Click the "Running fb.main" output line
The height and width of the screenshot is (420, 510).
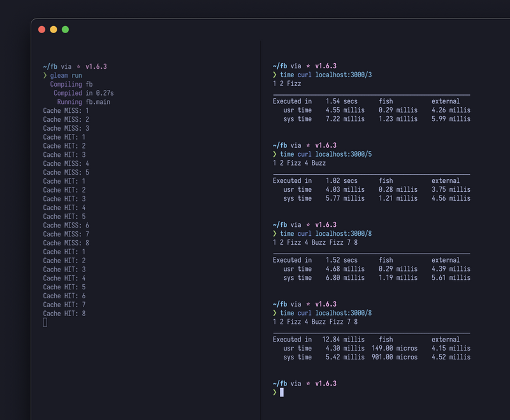click(x=84, y=102)
